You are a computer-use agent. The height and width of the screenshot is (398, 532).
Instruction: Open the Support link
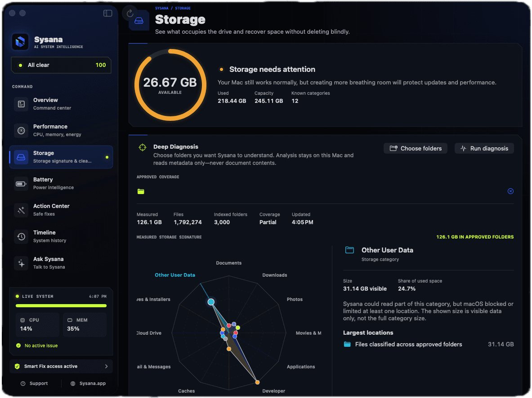34,384
